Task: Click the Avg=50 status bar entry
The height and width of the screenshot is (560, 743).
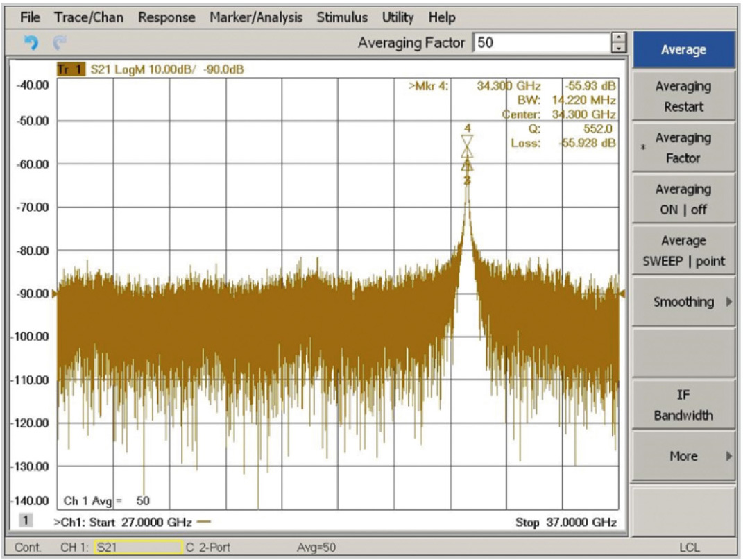Action: click(316, 548)
